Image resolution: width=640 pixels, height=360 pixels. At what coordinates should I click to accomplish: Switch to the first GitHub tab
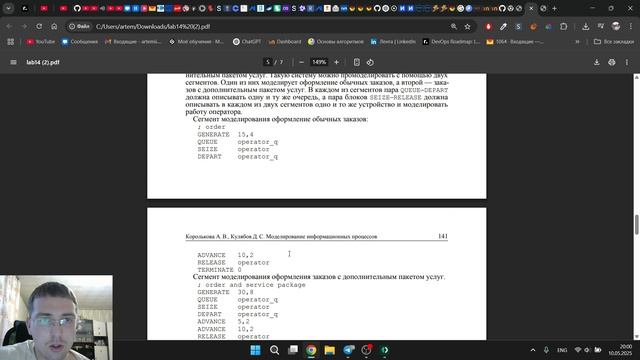point(77,8)
